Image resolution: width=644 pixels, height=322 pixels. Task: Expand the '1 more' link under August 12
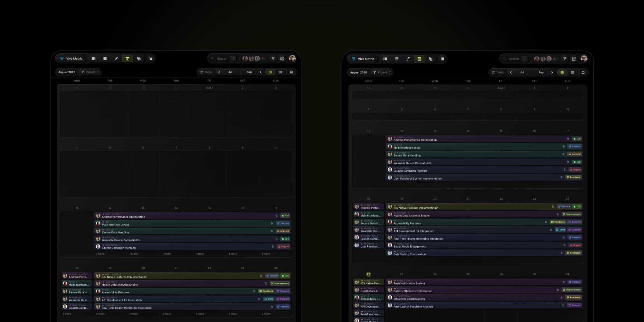tap(100, 254)
